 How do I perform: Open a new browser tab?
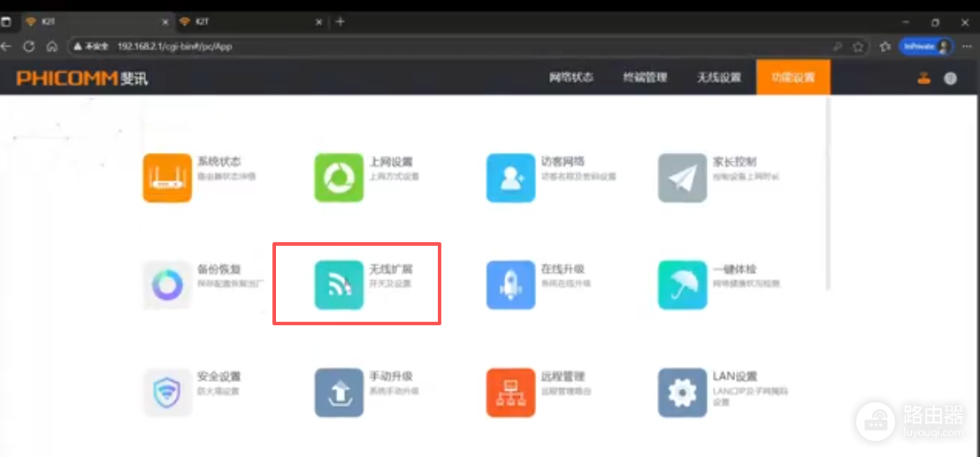(340, 22)
